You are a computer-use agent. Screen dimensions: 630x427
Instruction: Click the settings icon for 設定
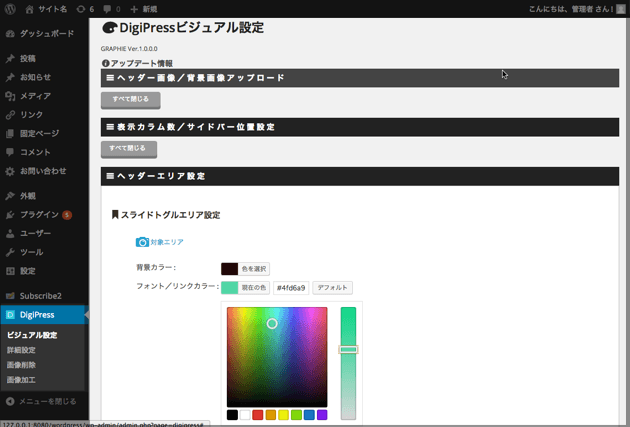tap(10, 271)
